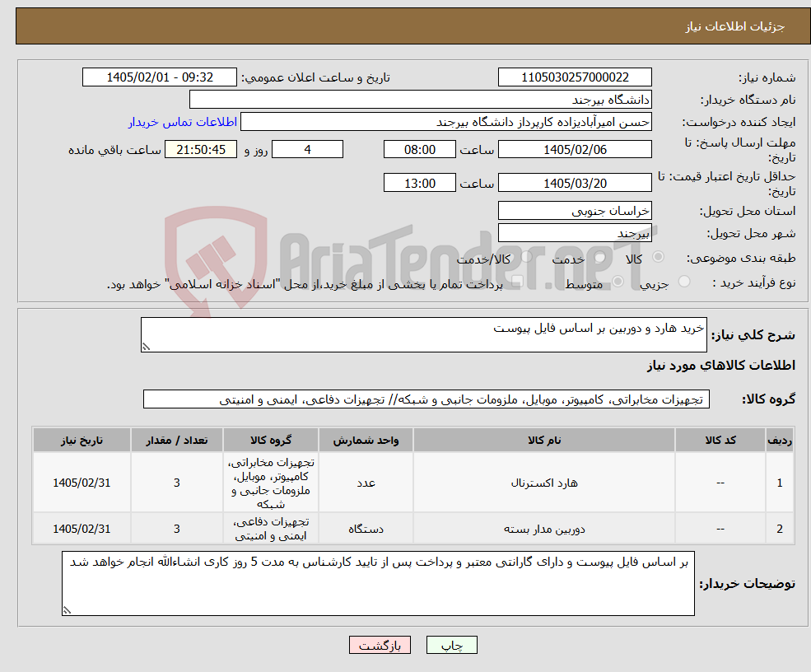Click the اطلاعات کالاهای مورد نیاز section heading
This screenshot has height=672, width=811.
click(x=721, y=366)
